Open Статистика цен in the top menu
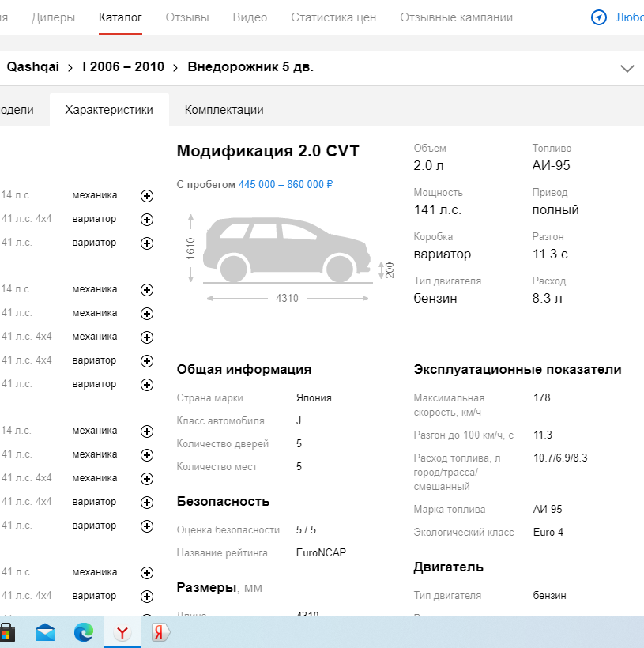 coord(333,17)
